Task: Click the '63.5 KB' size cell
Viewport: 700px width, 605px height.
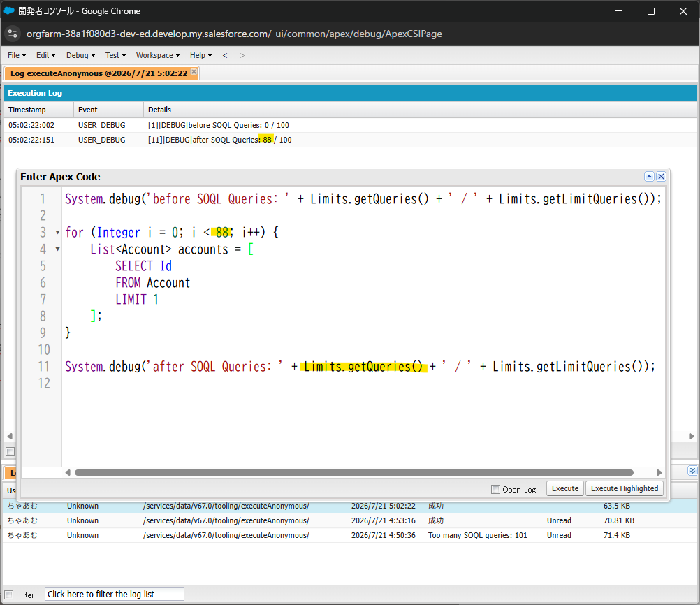Action: pyautogui.click(x=617, y=506)
